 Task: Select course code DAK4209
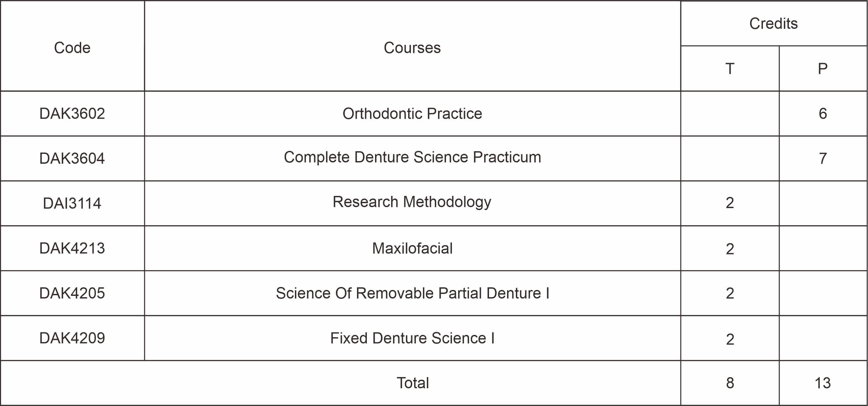click(x=72, y=338)
